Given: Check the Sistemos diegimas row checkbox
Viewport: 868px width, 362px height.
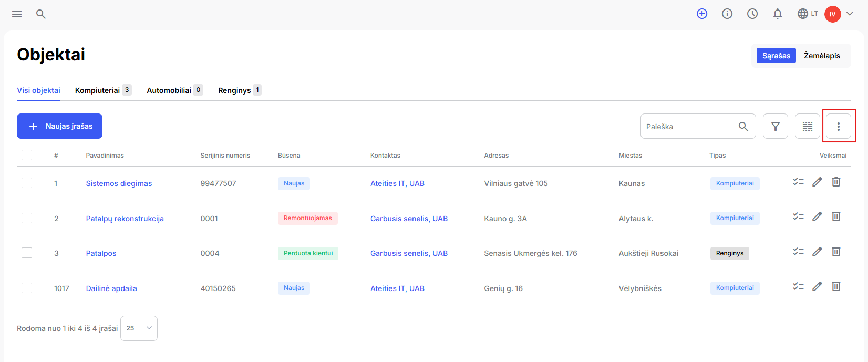Looking at the screenshot, I should point(27,183).
